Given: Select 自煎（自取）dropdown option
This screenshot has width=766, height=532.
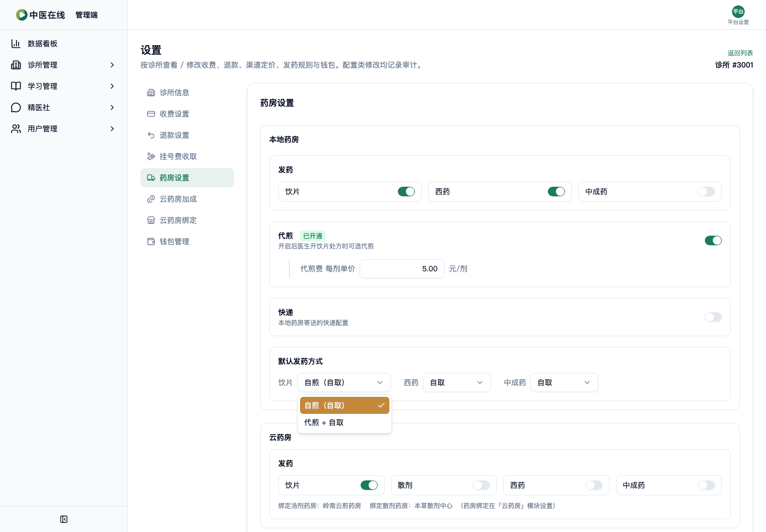Looking at the screenshot, I should [345, 405].
